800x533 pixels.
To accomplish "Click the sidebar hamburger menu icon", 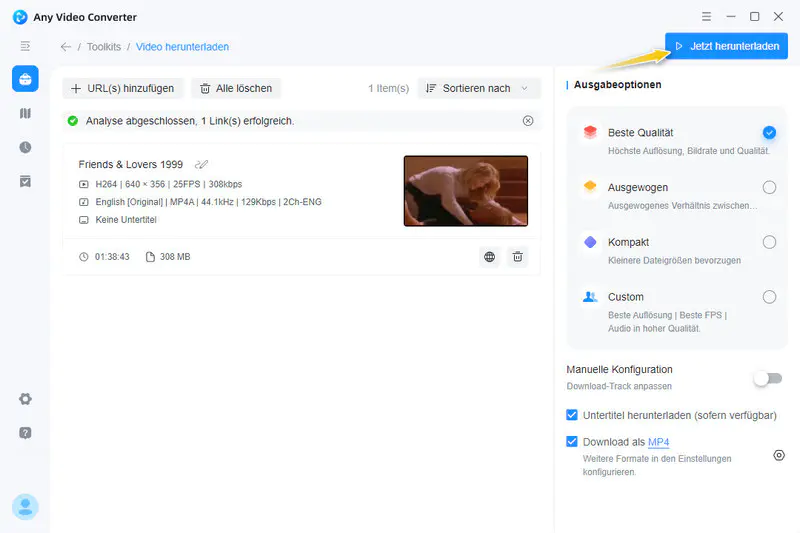I will tap(25, 46).
